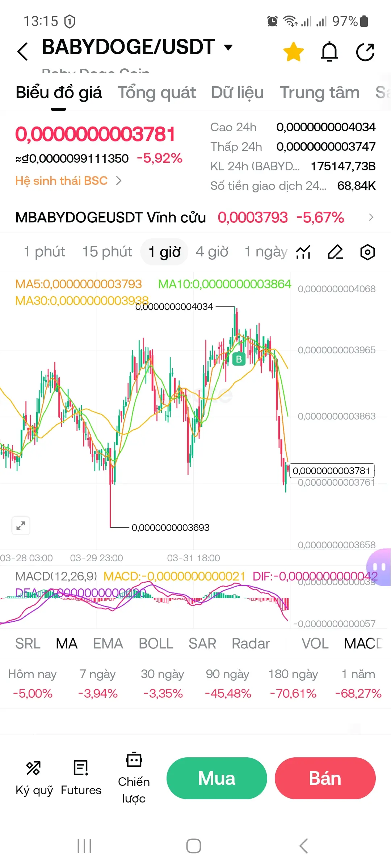Toggle the BOLL indicator
The width and height of the screenshot is (391, 868).
point(156,644)
